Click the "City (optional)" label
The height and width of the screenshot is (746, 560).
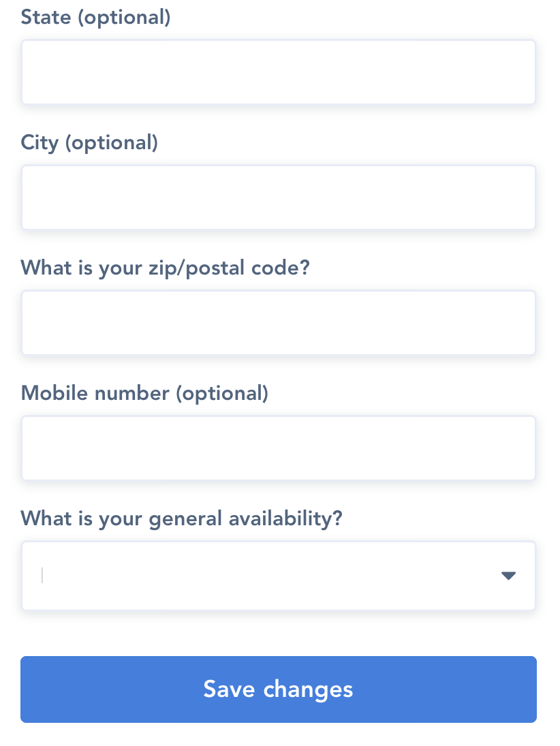tap(89, 142)
